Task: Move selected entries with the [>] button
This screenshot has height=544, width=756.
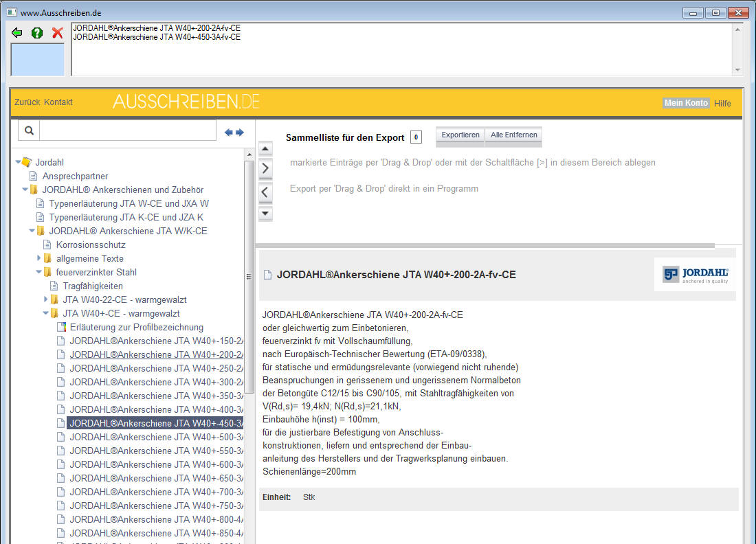Action: (x=266, y=168)
